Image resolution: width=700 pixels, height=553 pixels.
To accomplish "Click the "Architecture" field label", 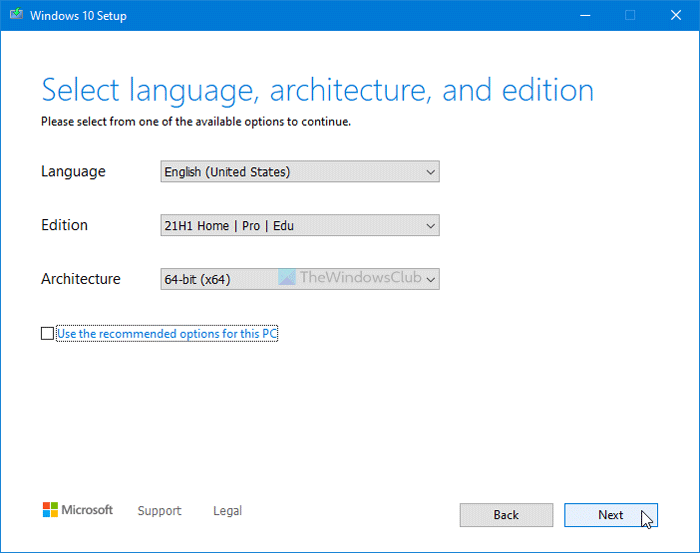I will click(x=81, y=279).
